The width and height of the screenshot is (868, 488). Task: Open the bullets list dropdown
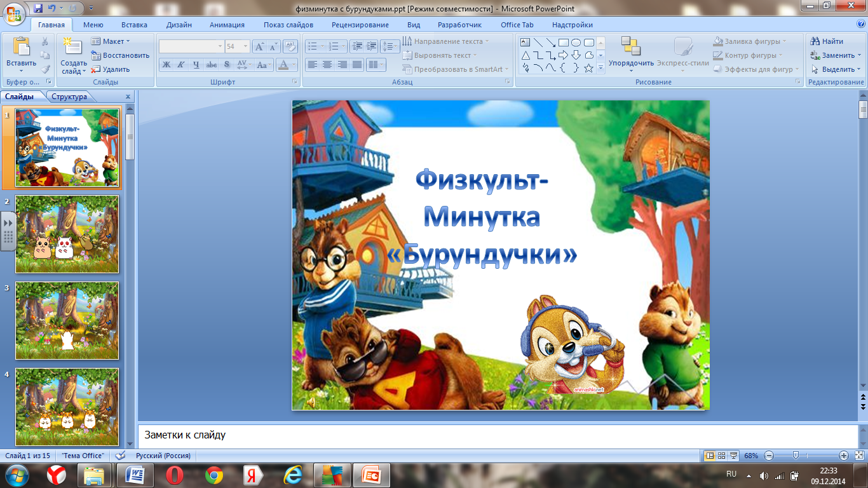[x=315, y=46]
